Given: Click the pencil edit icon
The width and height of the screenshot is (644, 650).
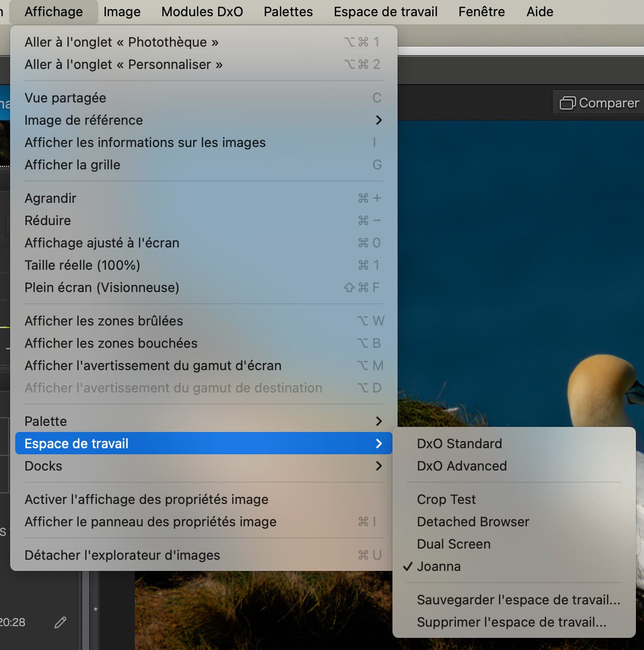Looking at the screenshot, I should [x=60, y=622].
